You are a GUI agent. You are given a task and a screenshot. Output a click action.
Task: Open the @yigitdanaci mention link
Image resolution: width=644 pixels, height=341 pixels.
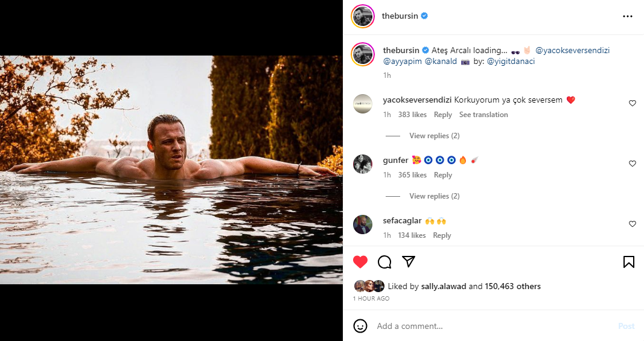(511, 61)
